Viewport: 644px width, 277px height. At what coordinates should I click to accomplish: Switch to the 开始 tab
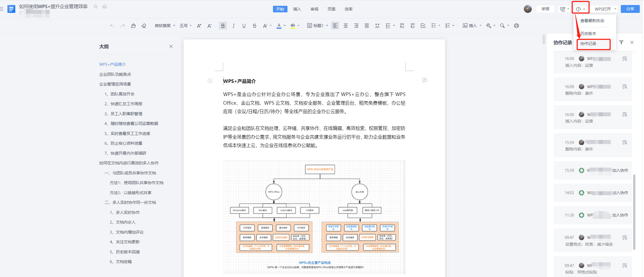280,9
